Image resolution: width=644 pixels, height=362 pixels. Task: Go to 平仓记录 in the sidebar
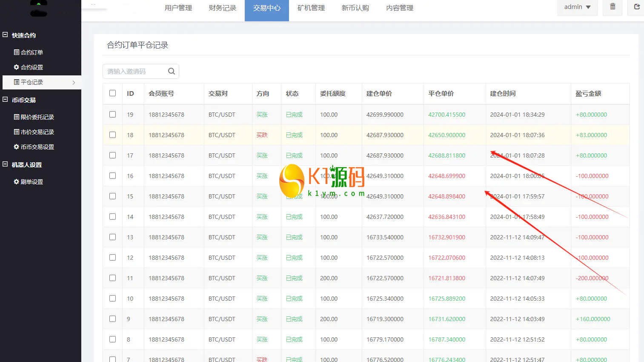click(32, 82)
